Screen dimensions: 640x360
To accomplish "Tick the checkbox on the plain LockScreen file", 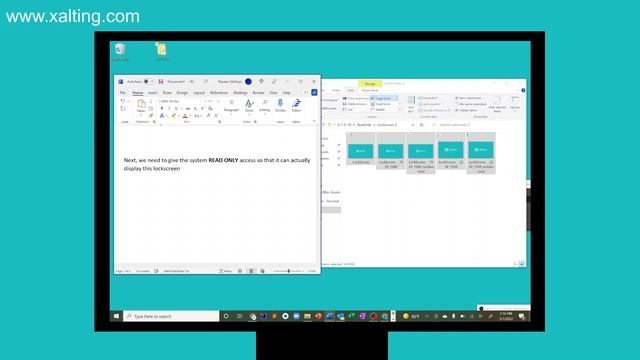I will (350, 135).
